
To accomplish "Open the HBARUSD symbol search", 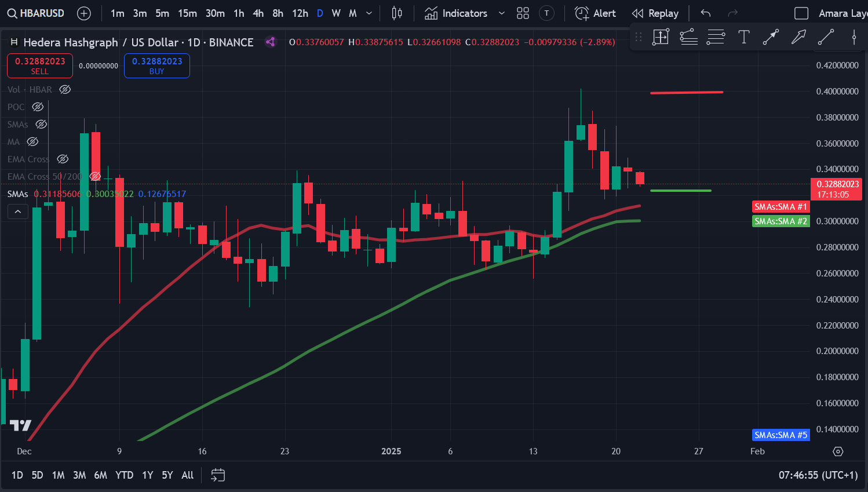I will [36, 13].
